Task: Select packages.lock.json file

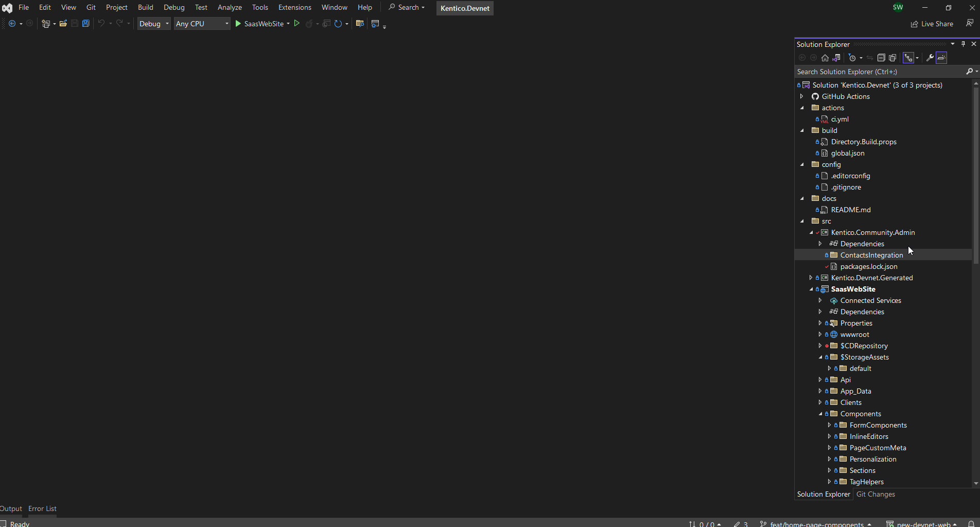Action: pyautogui.click(x=869, y=266)
